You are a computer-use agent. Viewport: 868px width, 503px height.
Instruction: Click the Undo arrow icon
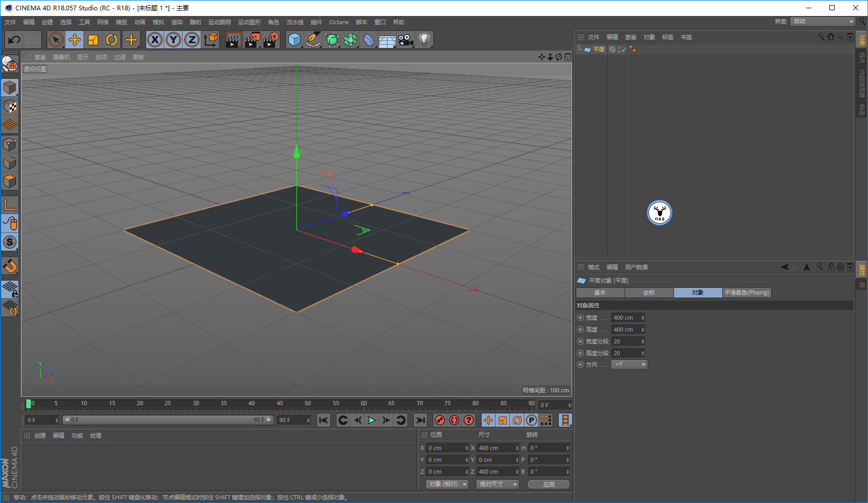[x=14, y=40]
